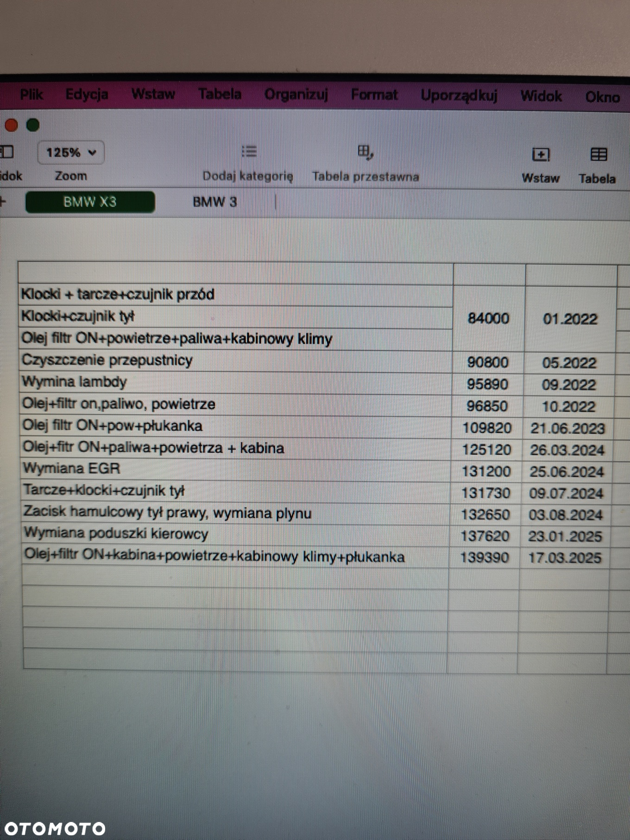Select cell 'Wymiana EGR'

pos(236,469)
